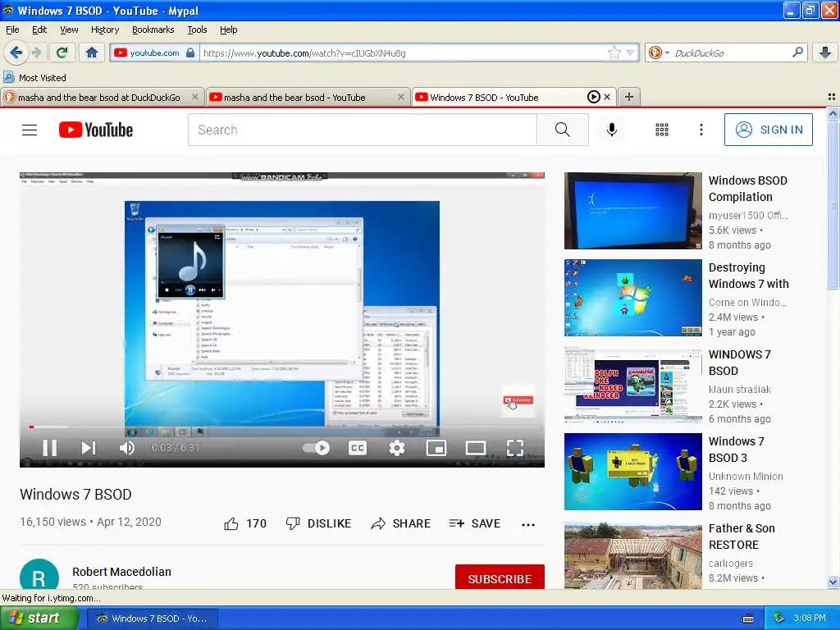
Task: Click the browser forward arrow
Action: 36,52
